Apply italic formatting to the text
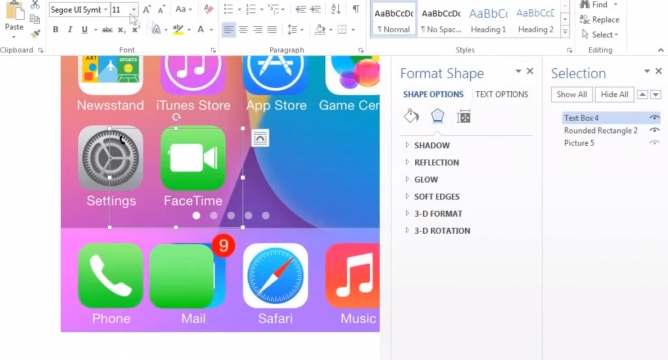Screen dimensions: 668x360 click(x=70, y=30)
